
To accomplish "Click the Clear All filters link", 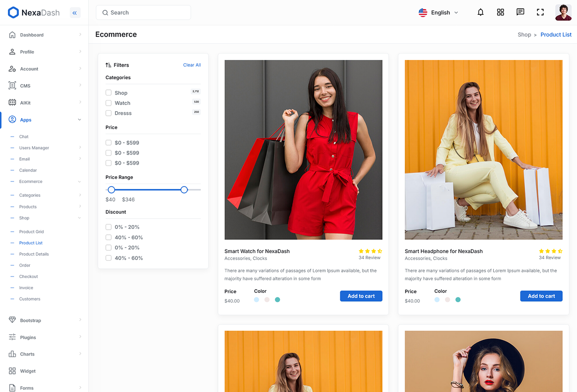I will coord(192,65).
